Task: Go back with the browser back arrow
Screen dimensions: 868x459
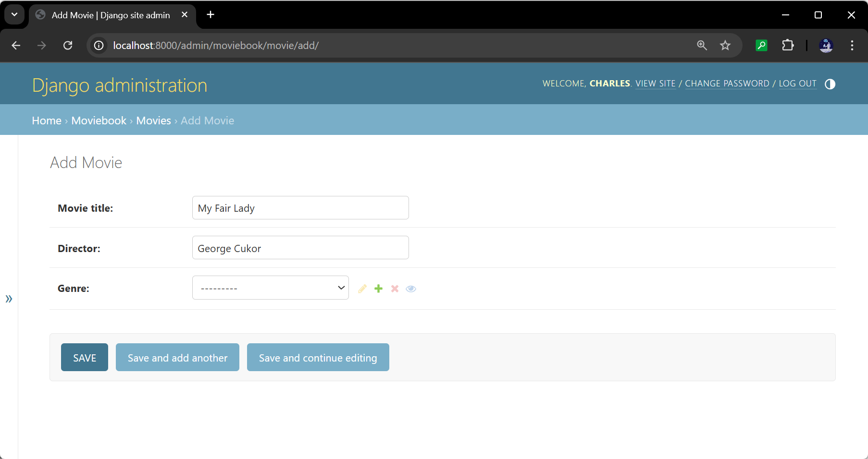Action: 16,45
